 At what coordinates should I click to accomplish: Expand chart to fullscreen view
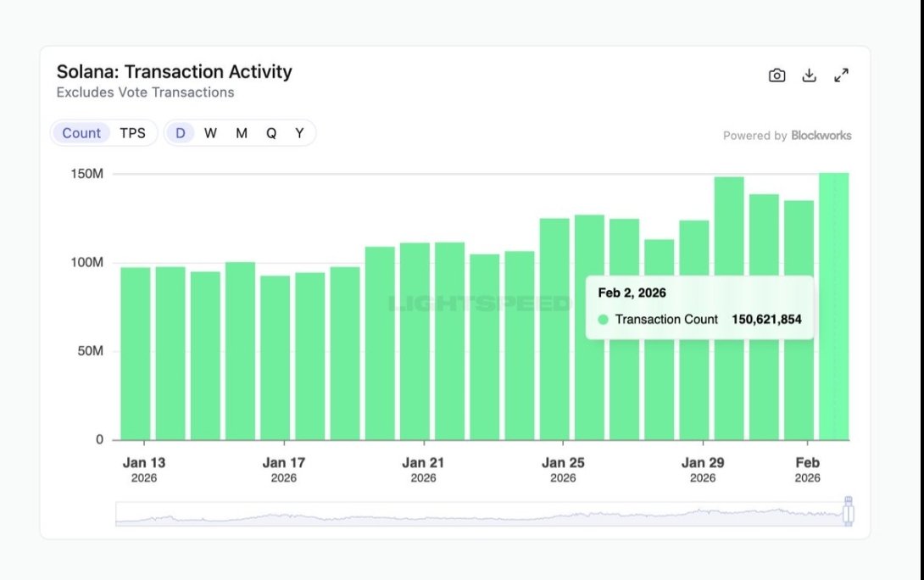click(842, 75)
